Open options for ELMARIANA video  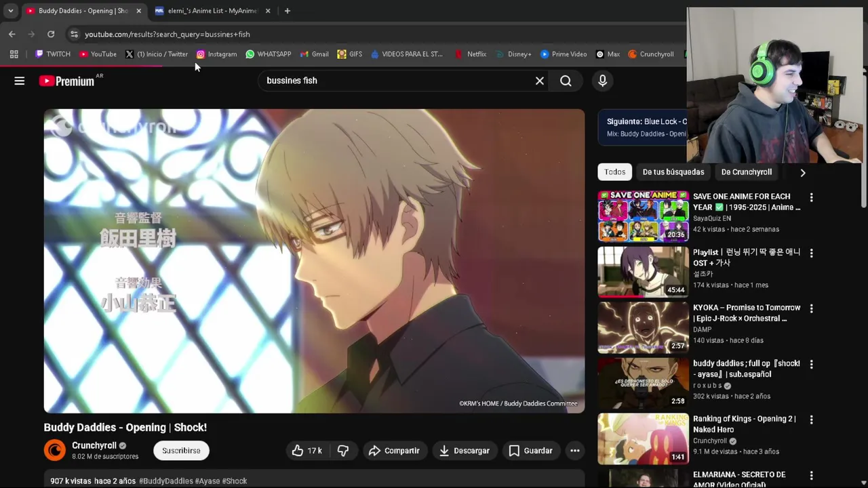coord(811,475)
